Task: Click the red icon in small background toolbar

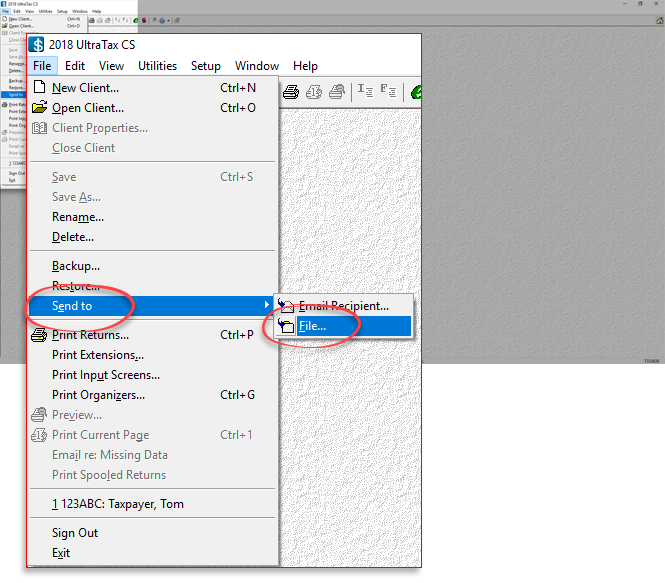Action: click(144, 20)
